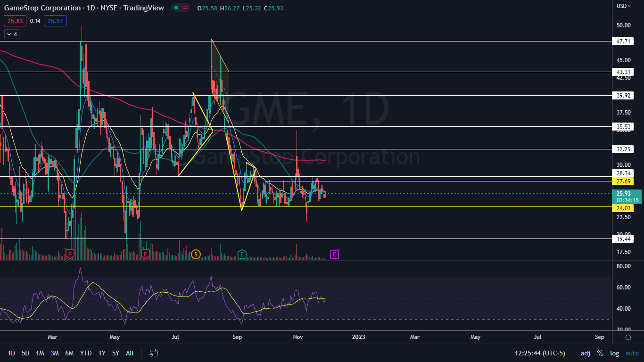Viewport: 644px width, 362px height.
Task: Click the opening price value O25.58
Action: click(x=207, y=8)
